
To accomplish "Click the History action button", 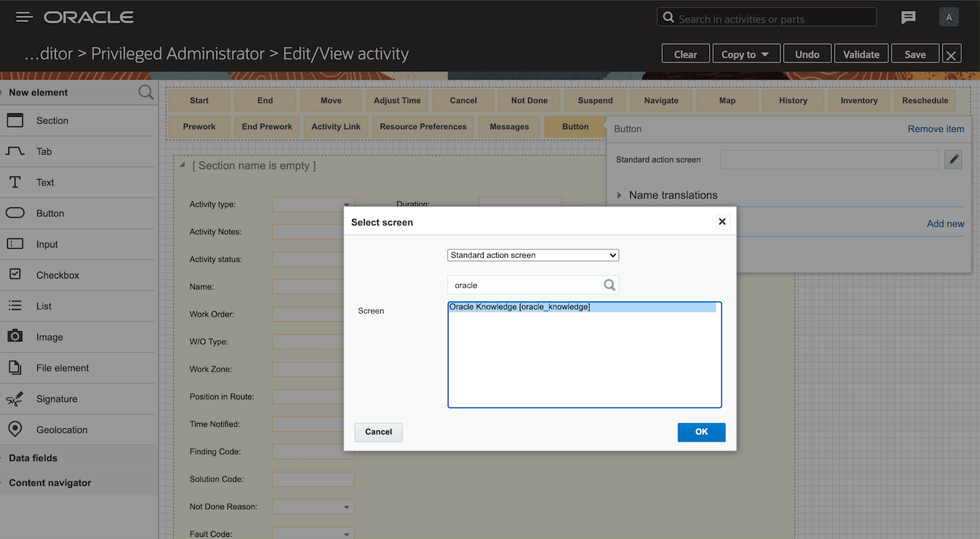I will coord(793,100).
